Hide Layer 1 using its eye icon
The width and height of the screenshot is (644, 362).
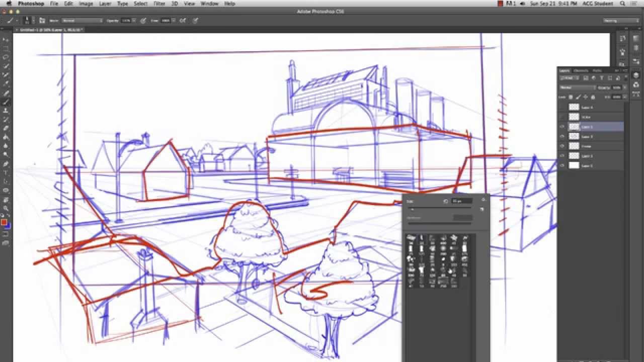pos(562,165)
